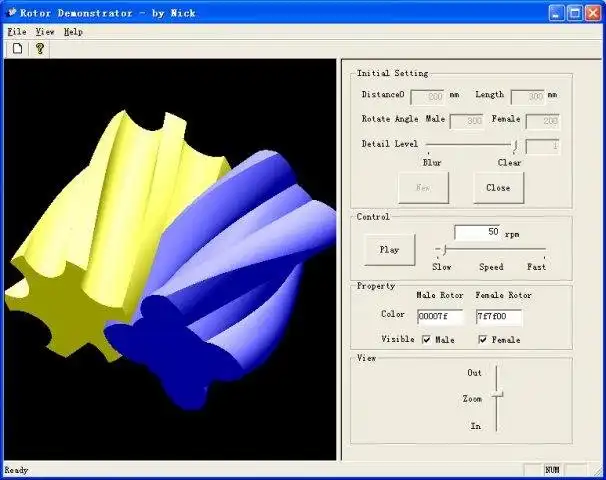Click the 'In' label by Zoom slider
This screenshot has height=480, width=606.
pos(476,426)
